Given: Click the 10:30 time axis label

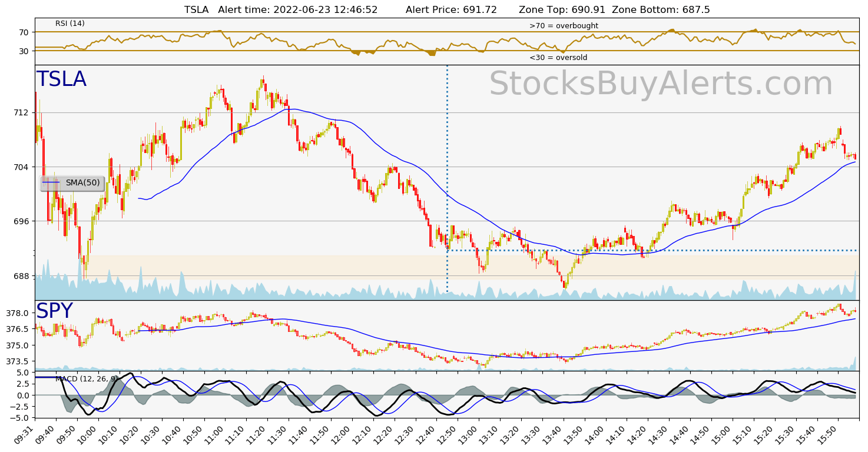Looking at the screenshot, I should pos(151,434).
